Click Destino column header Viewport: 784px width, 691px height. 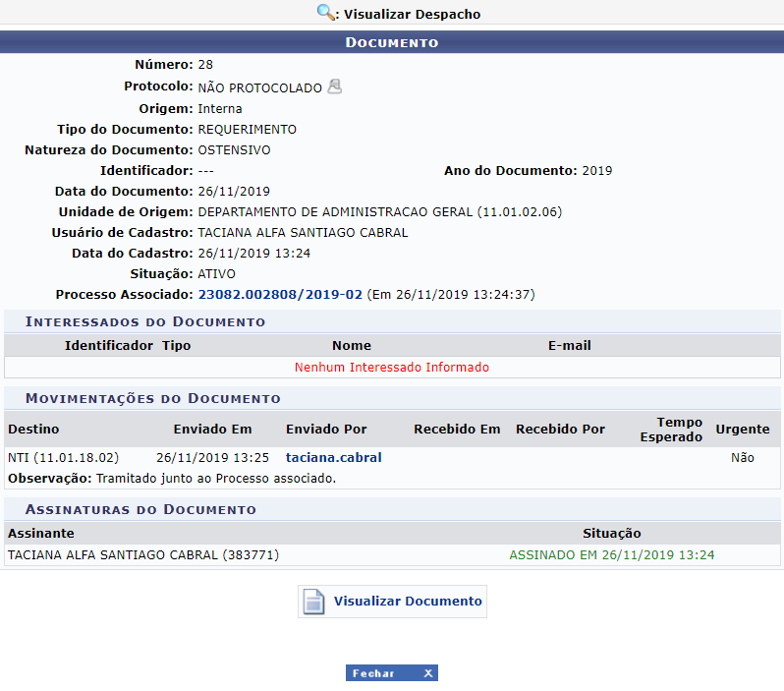pos(33,430)
